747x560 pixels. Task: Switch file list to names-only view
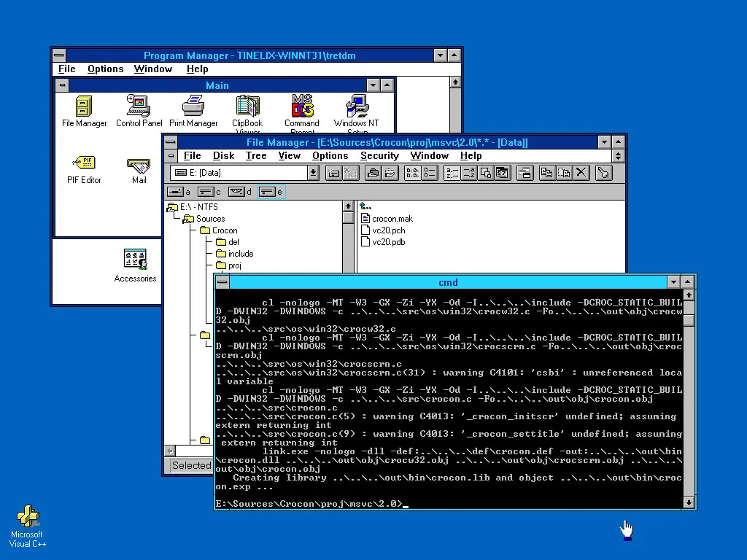click(x=413, y=173)
